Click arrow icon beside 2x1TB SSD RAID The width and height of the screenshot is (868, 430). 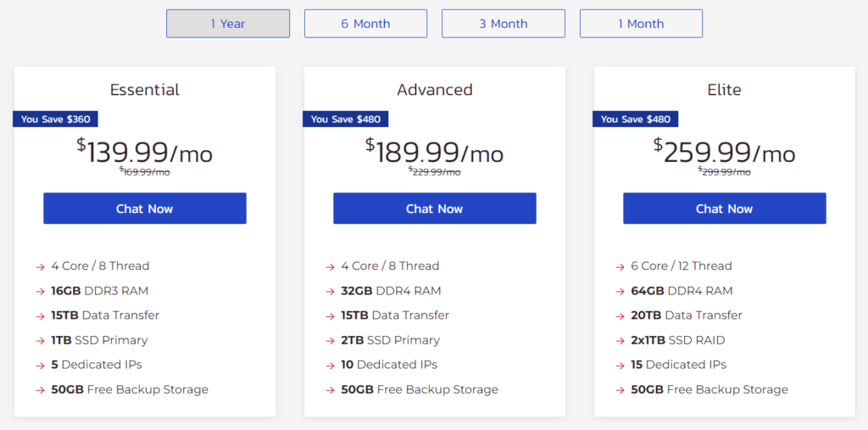(x=620, y=341)
